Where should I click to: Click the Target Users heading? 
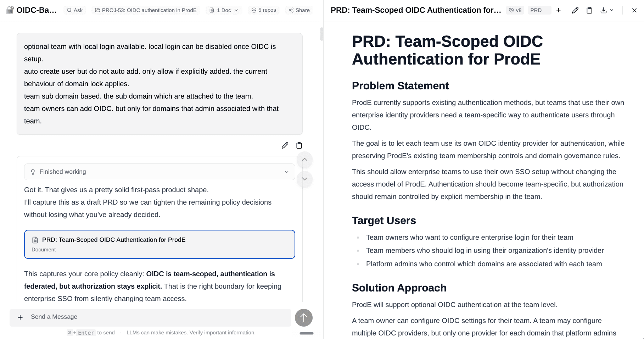point(384,221)
